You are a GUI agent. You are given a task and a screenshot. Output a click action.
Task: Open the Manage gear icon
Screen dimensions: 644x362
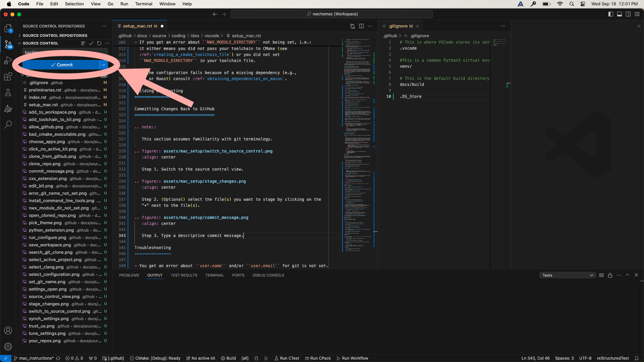pyautogui.click(x=8, y=347)
